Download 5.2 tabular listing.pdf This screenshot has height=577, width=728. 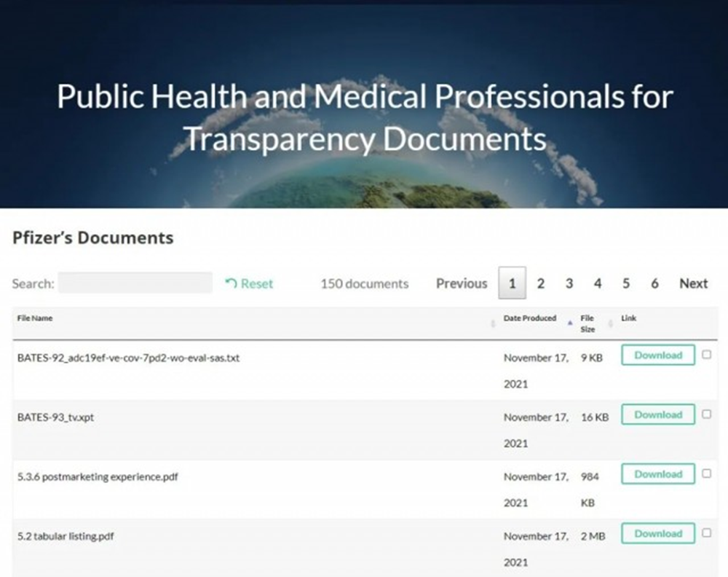[658, 533]
